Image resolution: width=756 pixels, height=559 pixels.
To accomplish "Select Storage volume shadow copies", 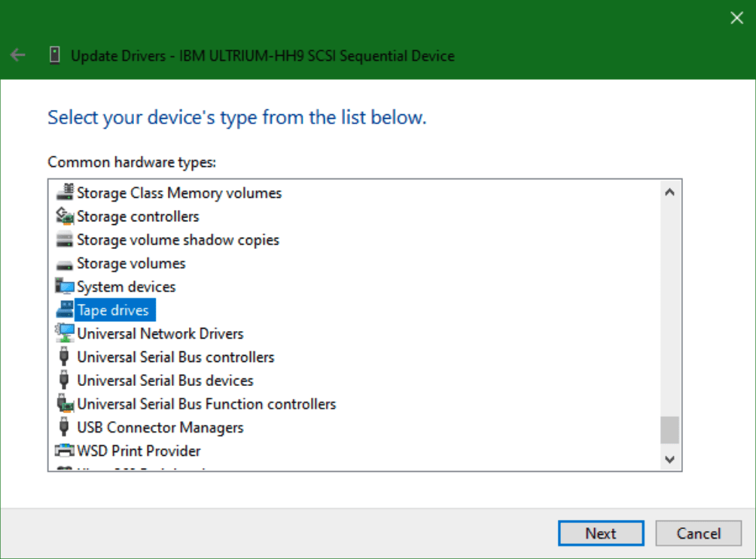I will click(x=178, y=240).
